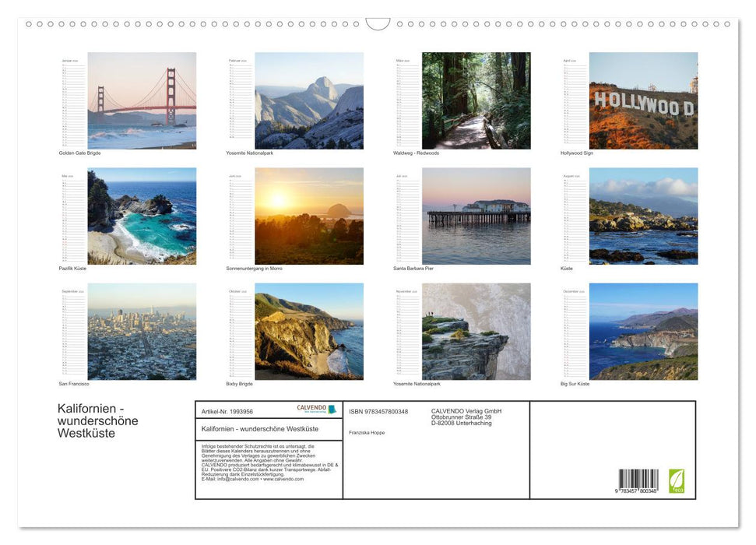Viewport: 756px width, 545px height.
Task: Click the title Kalifornien - wunderschöne Westküste
Action: tap(99, 420)
